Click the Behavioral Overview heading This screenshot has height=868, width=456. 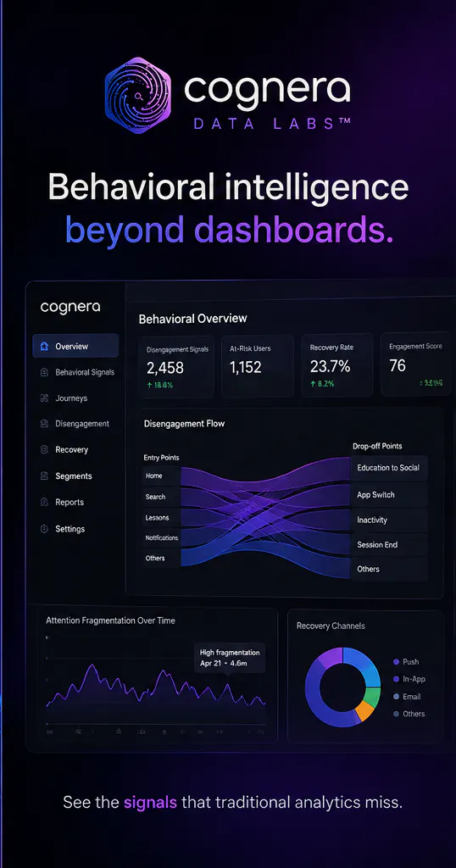coord(192,319)
